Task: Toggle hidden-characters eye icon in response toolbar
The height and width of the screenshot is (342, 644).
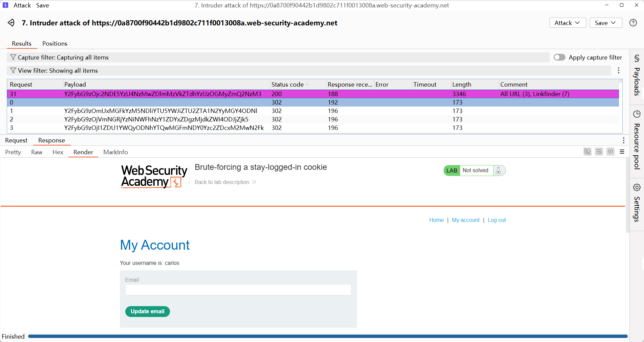Action: click(587, 152)
